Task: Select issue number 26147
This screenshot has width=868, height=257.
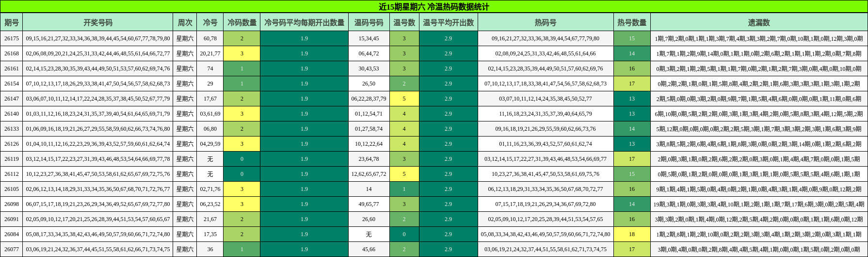Action: click(x=12, y=99)
